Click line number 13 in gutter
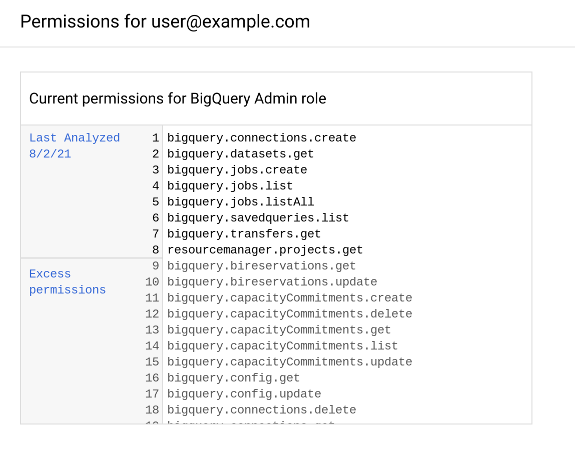This screenshot has height=458, width=575. pos(152,330)
